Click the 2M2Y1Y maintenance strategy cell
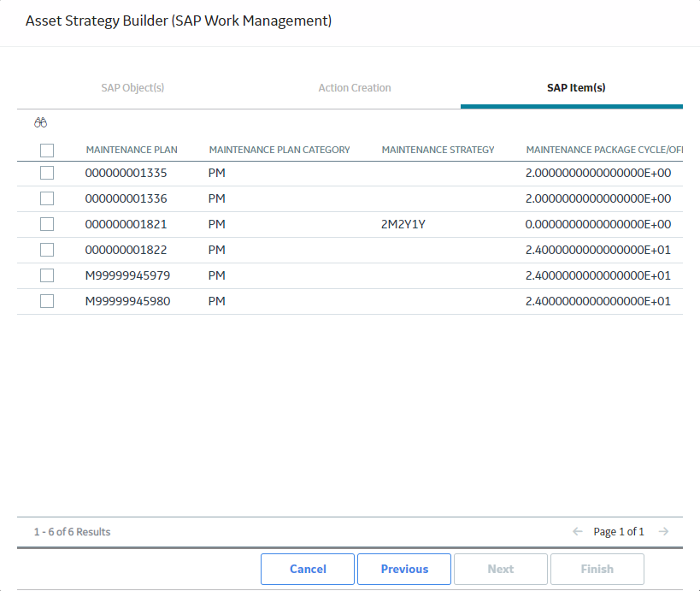Image resolution: width=700 pixels, height=591 pixels. 403,224
